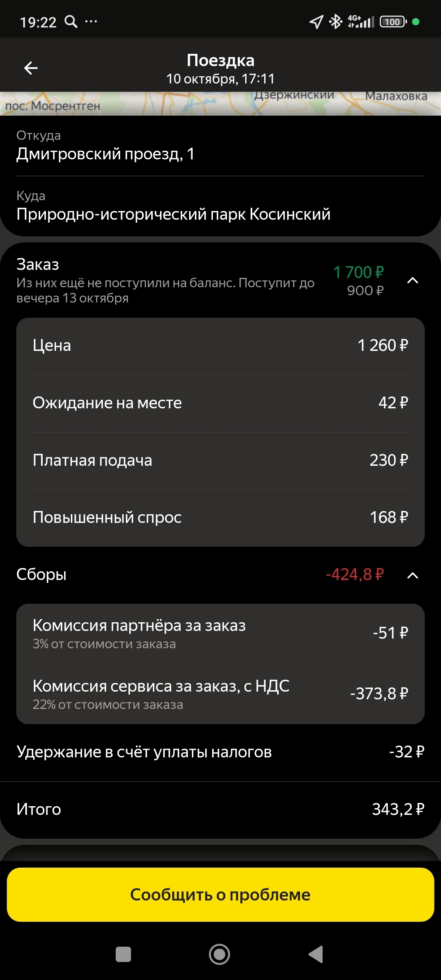The height and width of the screenshot is (980, 441).
Task: Tap the Повышенный спрос row
Action: click(x=220, y=517)
